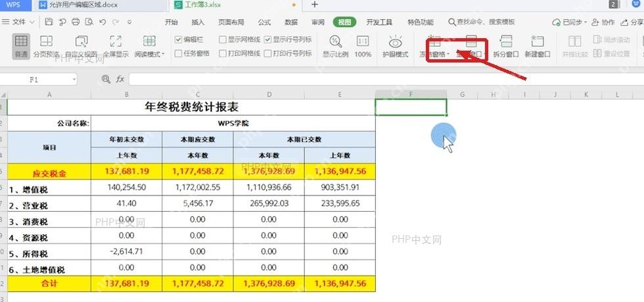
Task: Check the 显示网格线 show gridlines checkbox
Action: pos(223,40)
